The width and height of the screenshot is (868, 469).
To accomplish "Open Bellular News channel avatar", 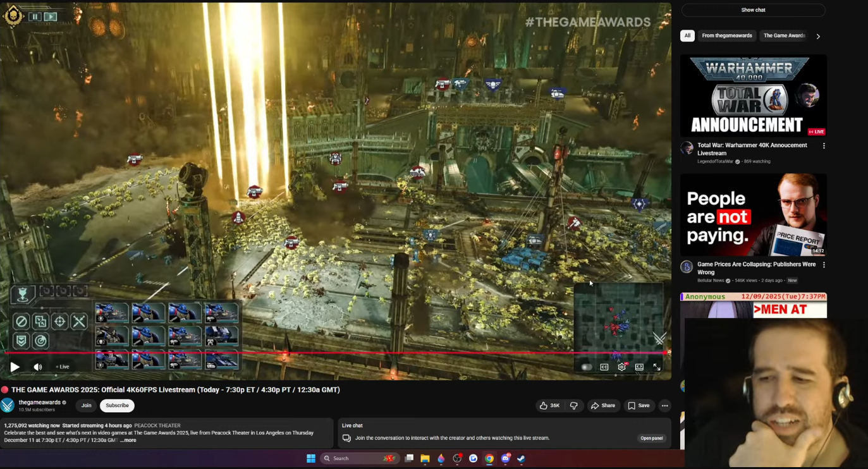I will click(x=687, y=267).
